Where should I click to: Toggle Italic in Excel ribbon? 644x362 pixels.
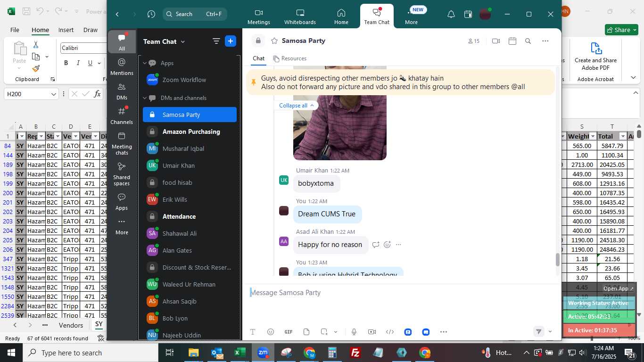[x=78, y=63]
